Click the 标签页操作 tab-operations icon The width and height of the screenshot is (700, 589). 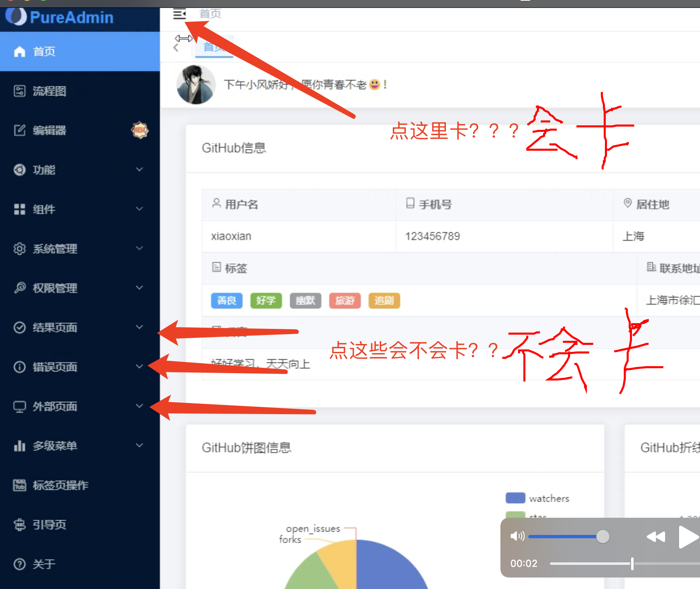point(19,485)
